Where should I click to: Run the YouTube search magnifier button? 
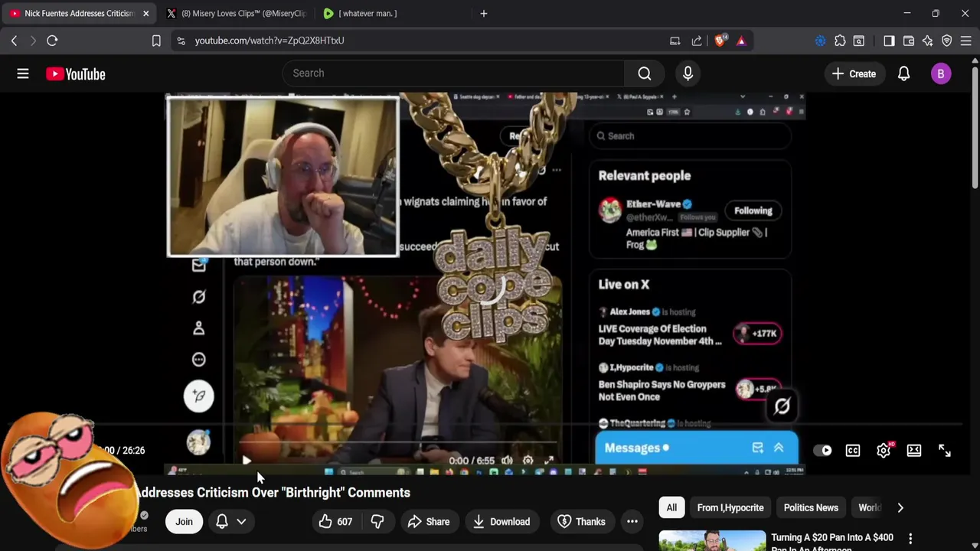pos(645,73)
